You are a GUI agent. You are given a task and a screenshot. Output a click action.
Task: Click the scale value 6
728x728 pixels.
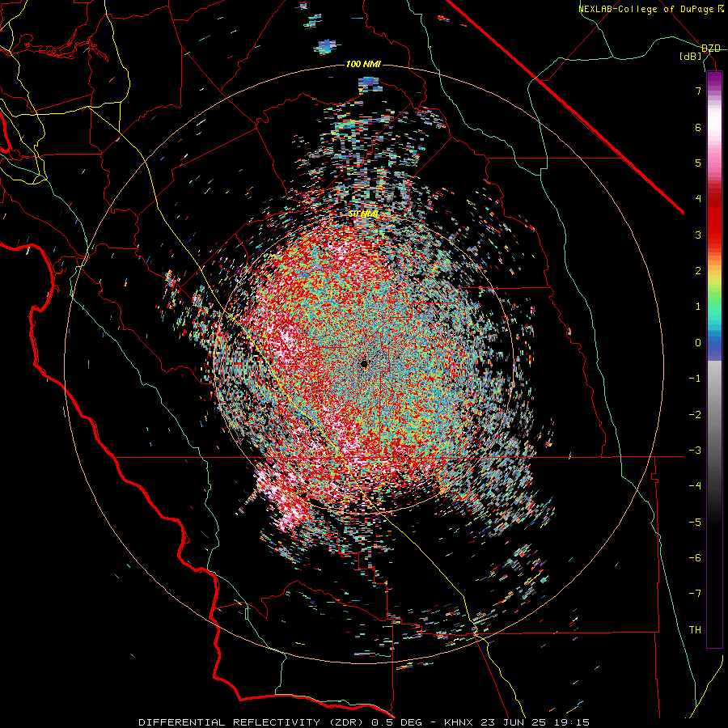click(698, 127)
